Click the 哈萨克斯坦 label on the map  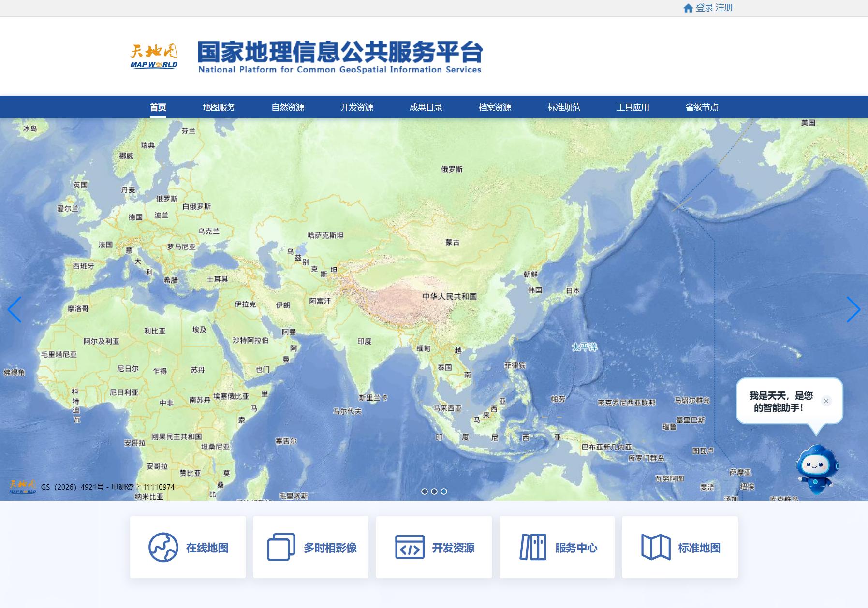[325, 235]
